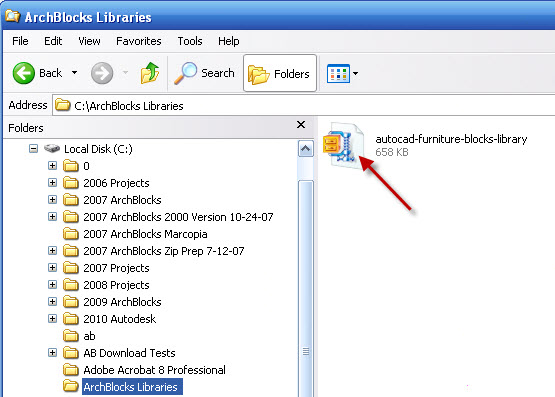Click the 658 KB file size text

click(x=392, y=152)
